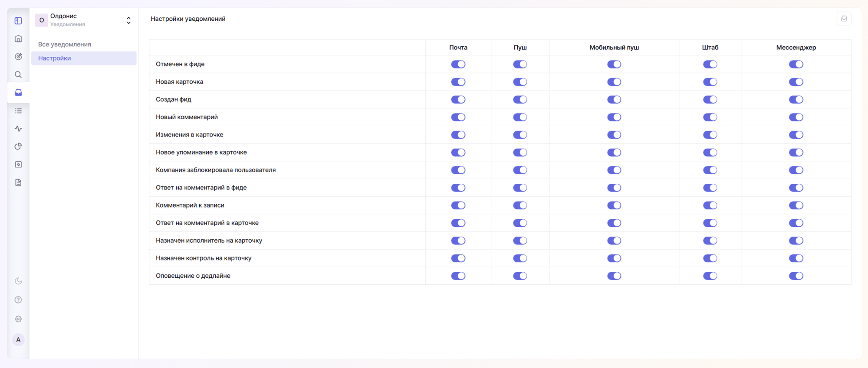868x368 pixels.
Task: Open Все уведомления section
Action: pyautogui.click(x=65, y=44)
